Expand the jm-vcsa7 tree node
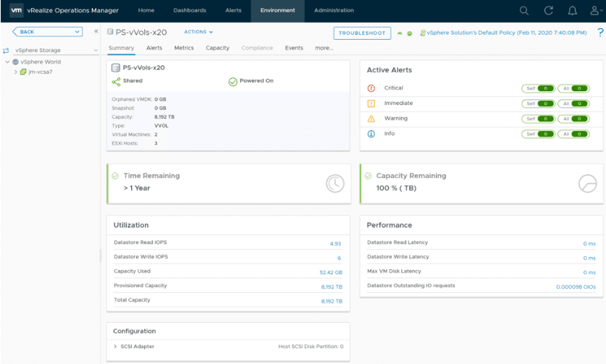The width and height of the screenshot is (606, 364). click(x=15, y=72)
